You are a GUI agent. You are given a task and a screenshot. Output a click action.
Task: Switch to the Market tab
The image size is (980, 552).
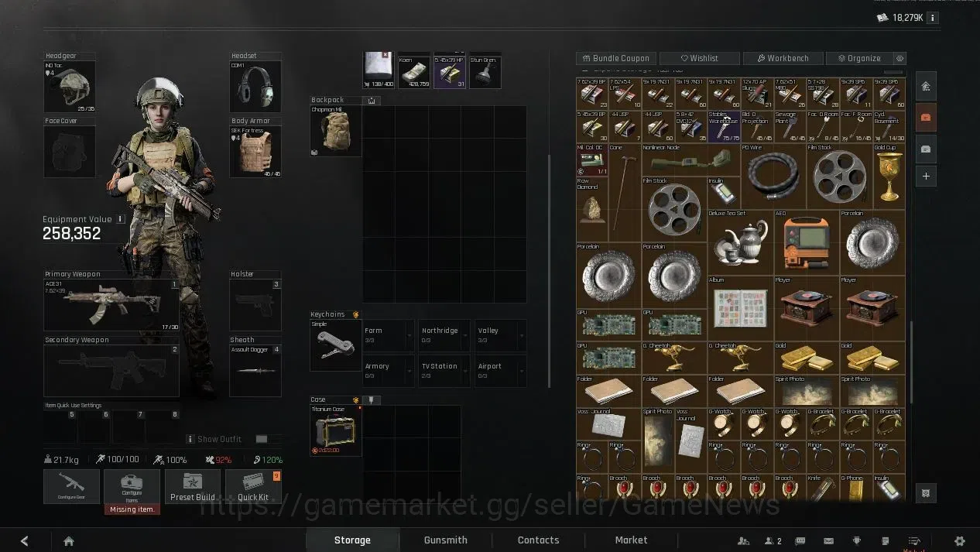(x=631, y=540)
